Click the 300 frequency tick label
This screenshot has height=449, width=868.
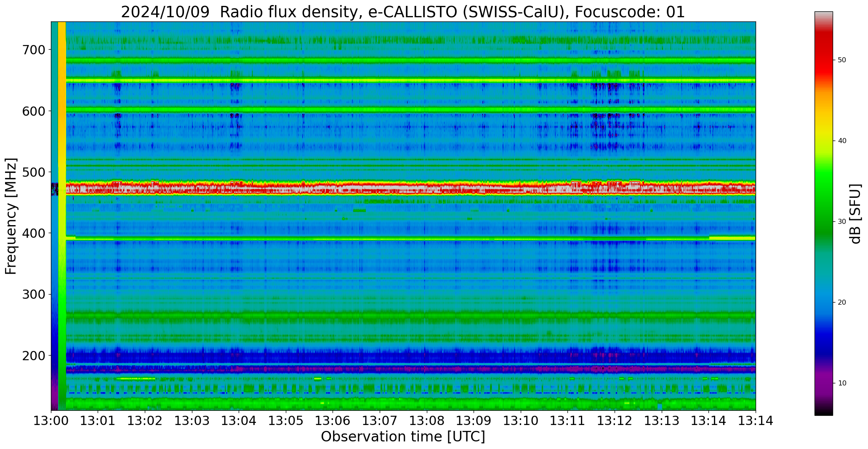tap(33, 294)
